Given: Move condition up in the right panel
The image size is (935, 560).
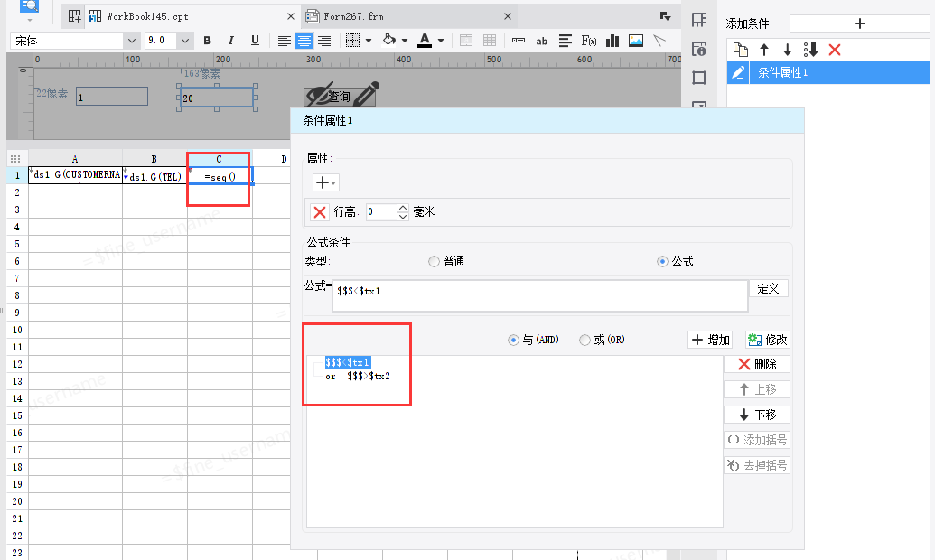Looking at the screenshot, I should pos(764,50).
